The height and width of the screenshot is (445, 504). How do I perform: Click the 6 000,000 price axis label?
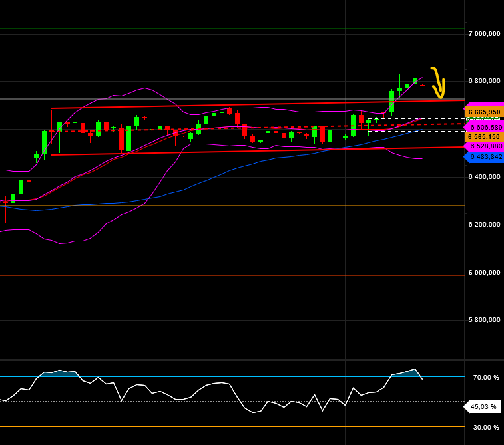pos(485,272)
